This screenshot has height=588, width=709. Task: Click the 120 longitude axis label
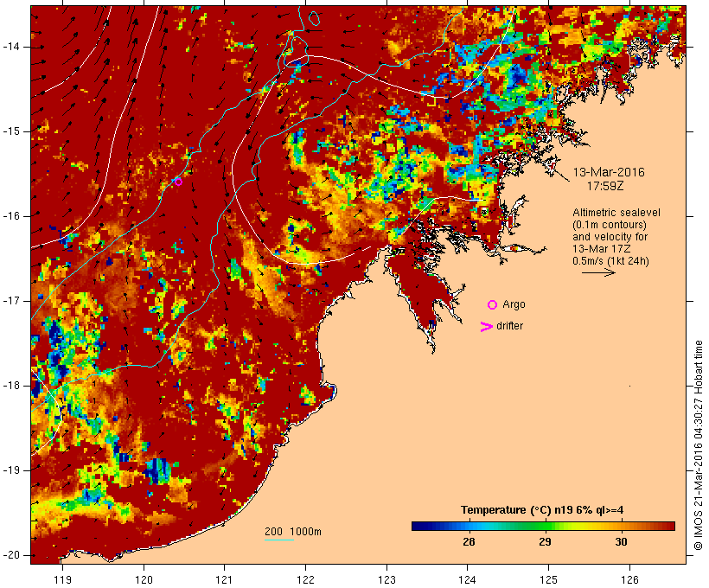(144, 580)
